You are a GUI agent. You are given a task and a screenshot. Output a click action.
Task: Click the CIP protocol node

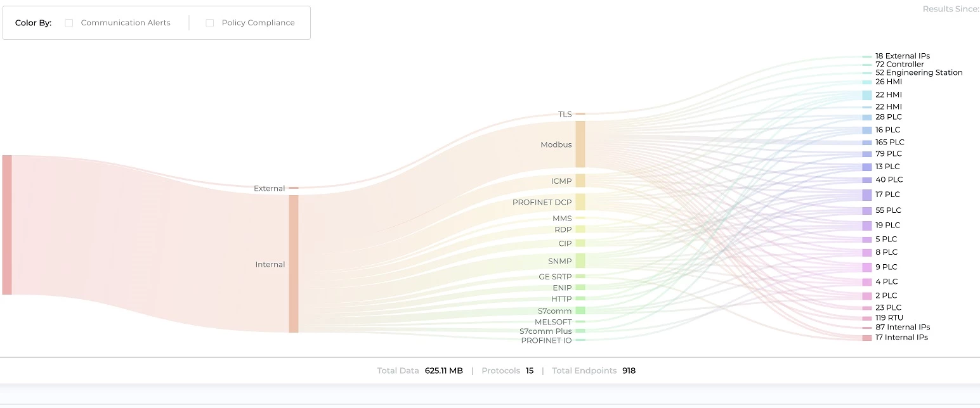(580, 243)
